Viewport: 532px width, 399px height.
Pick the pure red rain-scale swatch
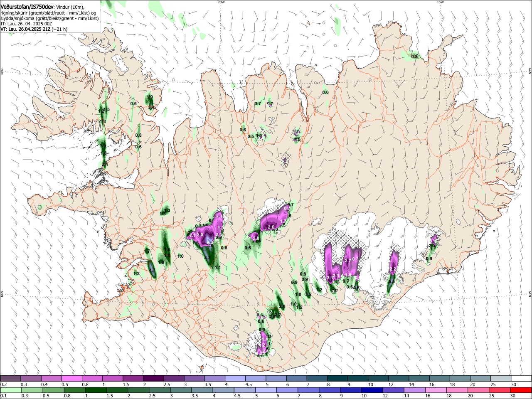pos(521,390)
